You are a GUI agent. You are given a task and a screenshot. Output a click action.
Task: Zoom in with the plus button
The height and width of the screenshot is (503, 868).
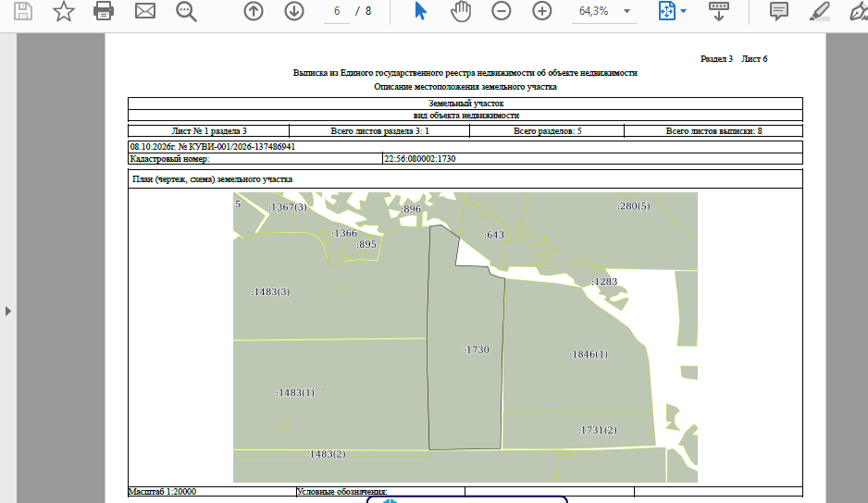[542, 11]
